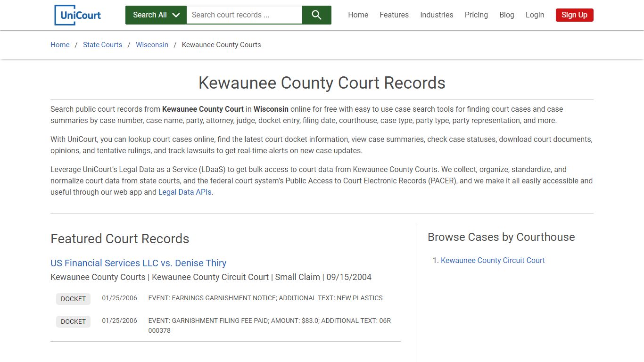Select the GARNISHMENT FILING FEE PAID event text
The height and width of the screenshot is (362, 644).
(x=270, y=326)
